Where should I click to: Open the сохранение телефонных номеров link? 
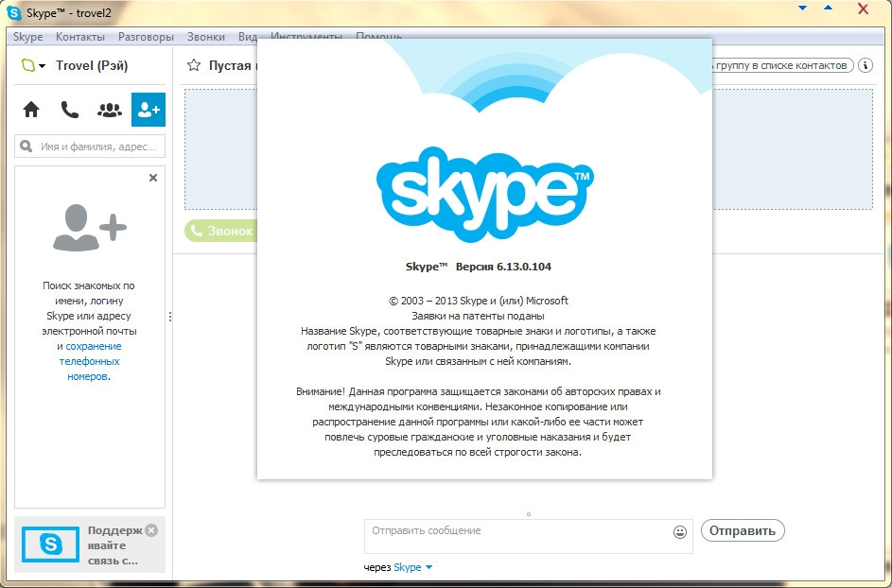tap(89, 361)
